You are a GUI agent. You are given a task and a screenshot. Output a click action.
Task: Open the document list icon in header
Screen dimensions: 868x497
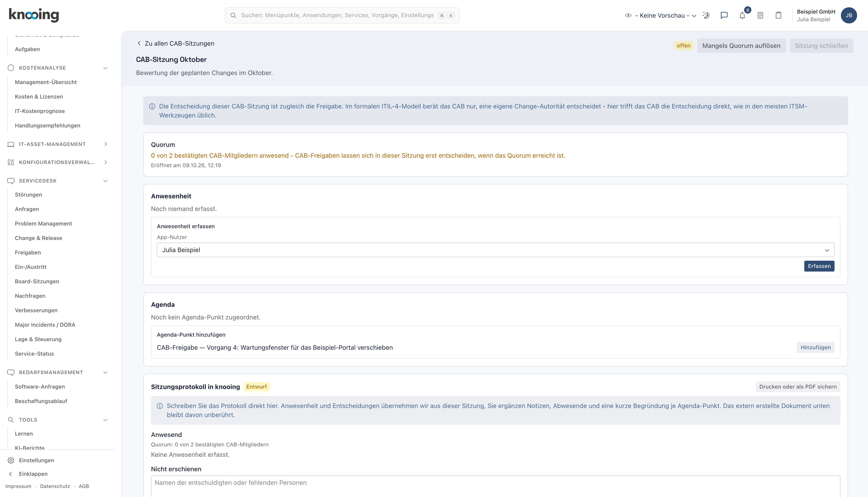[x=760, y=15]
